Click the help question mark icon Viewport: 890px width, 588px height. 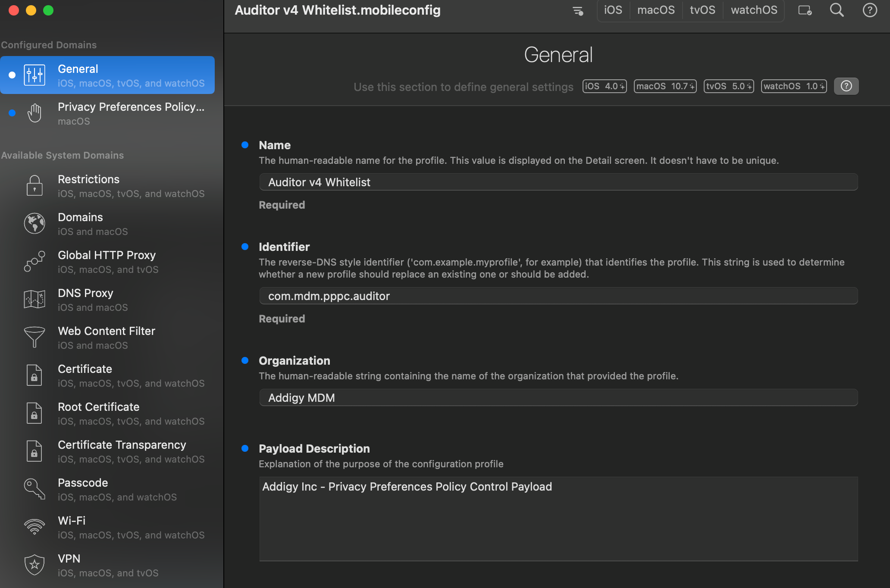tap(870, 10)
